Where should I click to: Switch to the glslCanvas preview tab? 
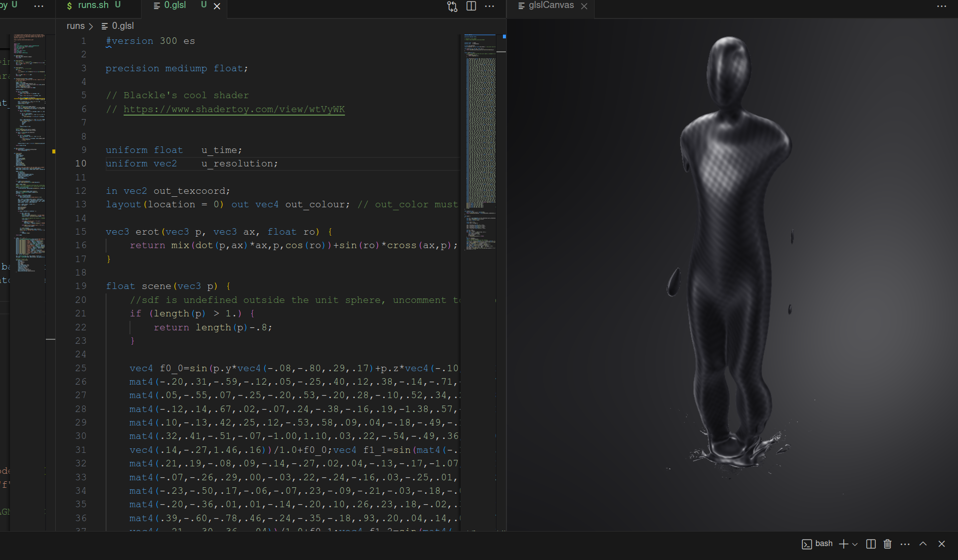(551, 5)
